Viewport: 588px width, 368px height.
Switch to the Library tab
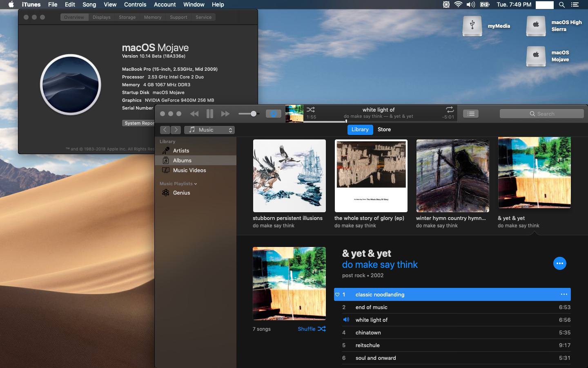(x=360, y=129)
